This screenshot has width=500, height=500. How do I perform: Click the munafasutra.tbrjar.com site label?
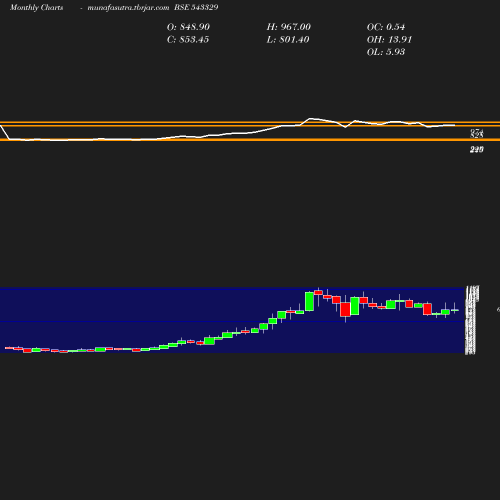tap(128, 7)
